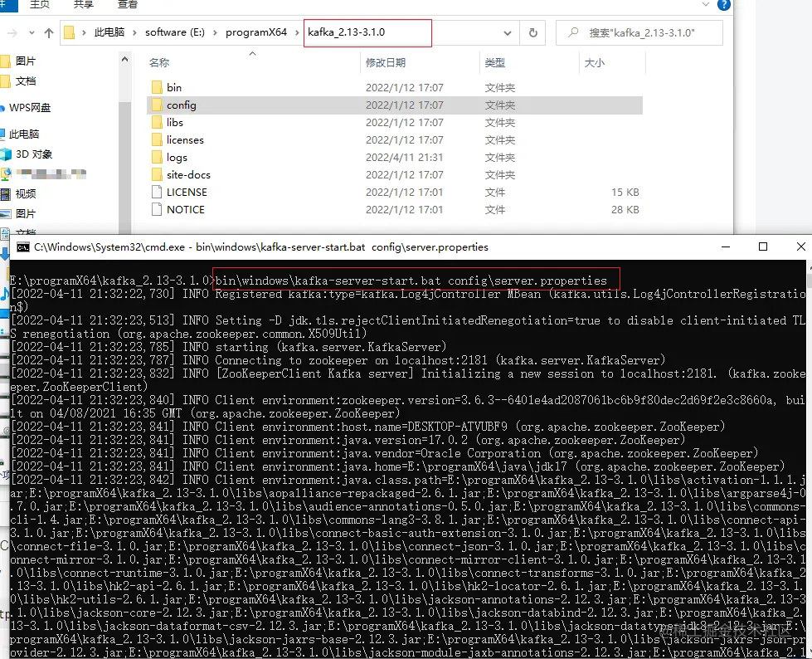812x659 pixels.
Task: Open the bin folder icon
Action: 157,87
